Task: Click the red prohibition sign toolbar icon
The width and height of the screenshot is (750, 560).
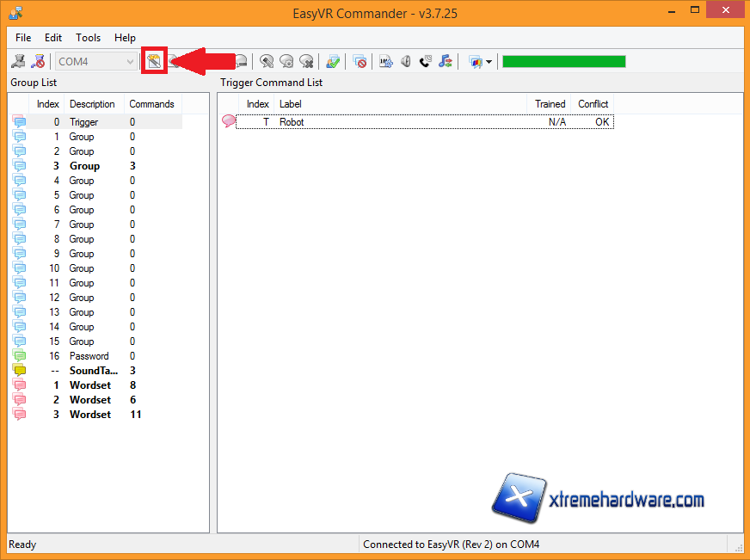Action: (x=360, y=62)
